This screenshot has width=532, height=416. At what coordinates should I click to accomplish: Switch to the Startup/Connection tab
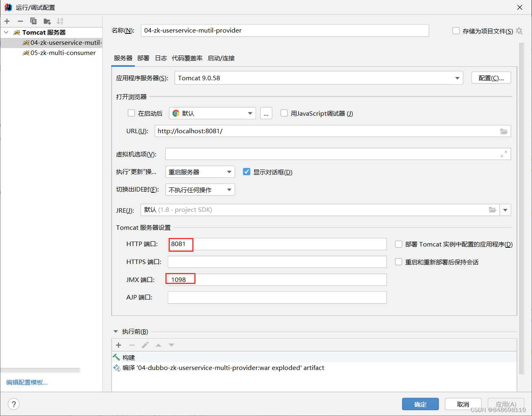coord(221,58)
